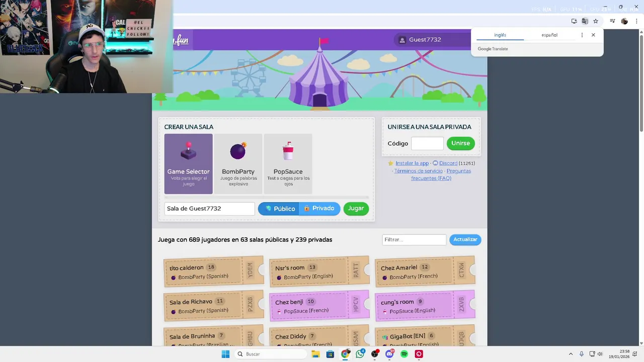Join the GigaBot [EN] room ticket
644x362 pixels.
click(425, 336)
